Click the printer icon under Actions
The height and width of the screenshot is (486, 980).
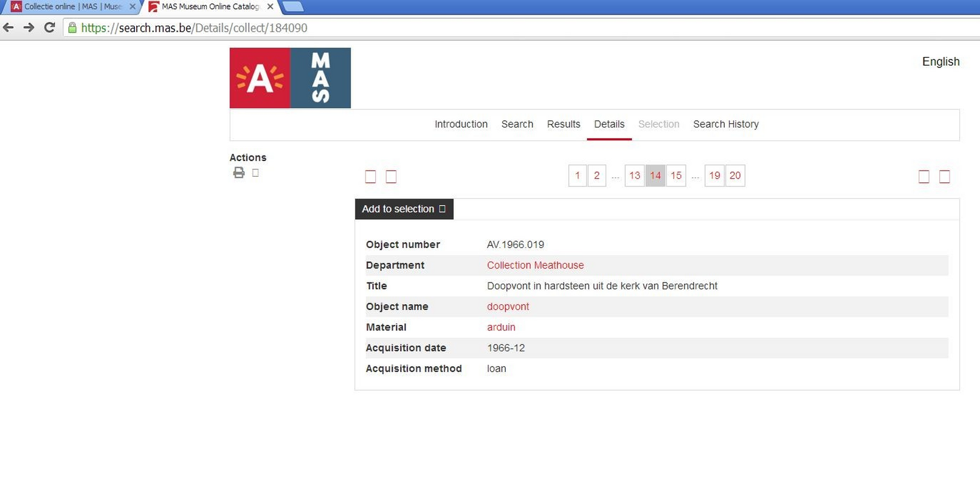point(239,173)
